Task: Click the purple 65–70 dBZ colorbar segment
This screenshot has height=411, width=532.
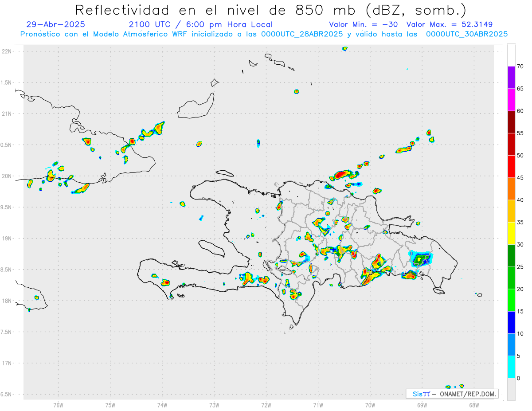Action: (511, 78)
